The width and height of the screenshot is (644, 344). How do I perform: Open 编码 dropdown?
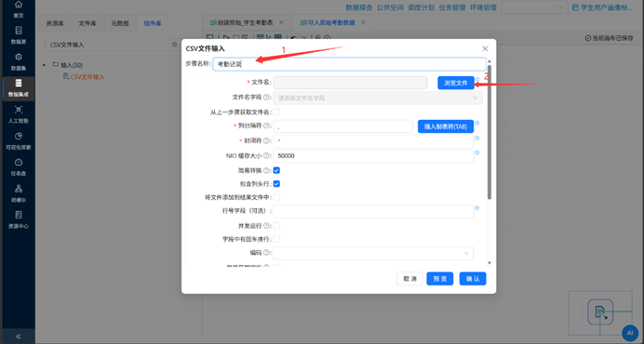(x=373, y=253)
